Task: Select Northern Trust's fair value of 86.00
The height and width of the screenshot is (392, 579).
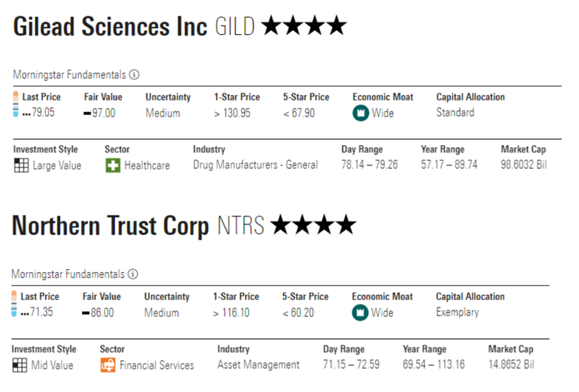Action: [x=102, y=313]
